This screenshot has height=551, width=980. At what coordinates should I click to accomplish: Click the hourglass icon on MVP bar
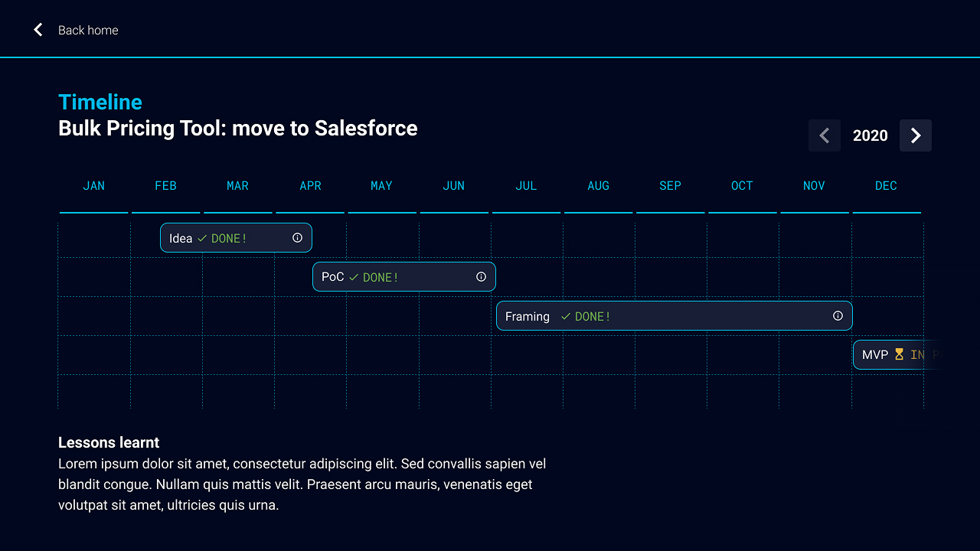coord(899,355)
